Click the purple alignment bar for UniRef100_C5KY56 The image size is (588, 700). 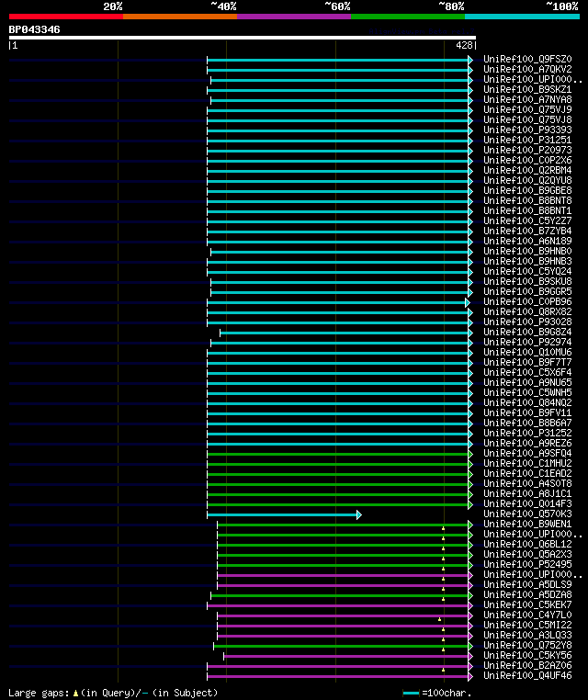(348, 656)
